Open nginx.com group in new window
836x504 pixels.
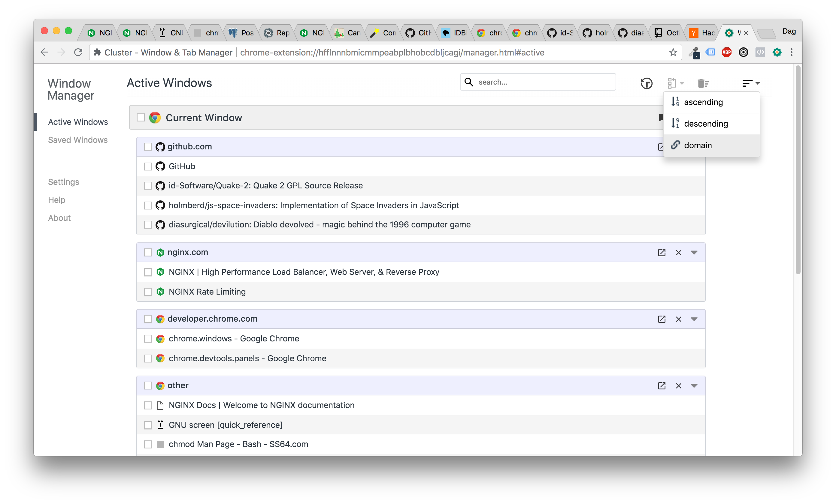tap(662, 253)
